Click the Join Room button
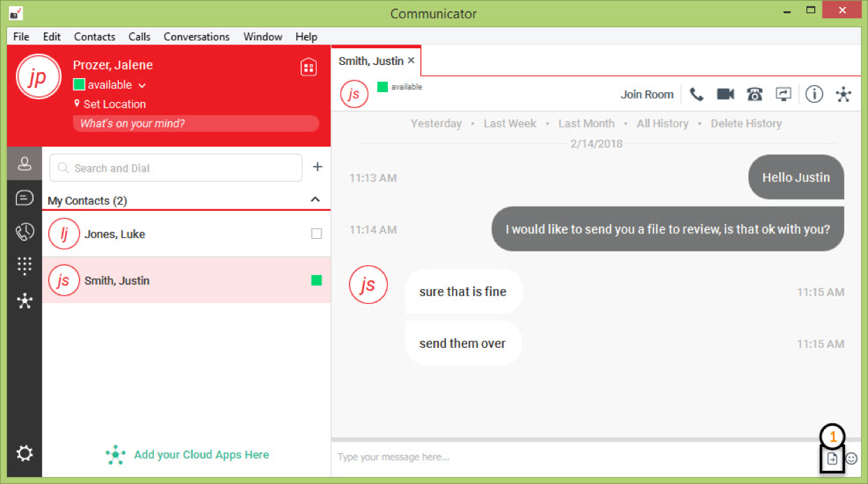The width and height of the screenshot is (868, 484). click(x=647, y=94)
